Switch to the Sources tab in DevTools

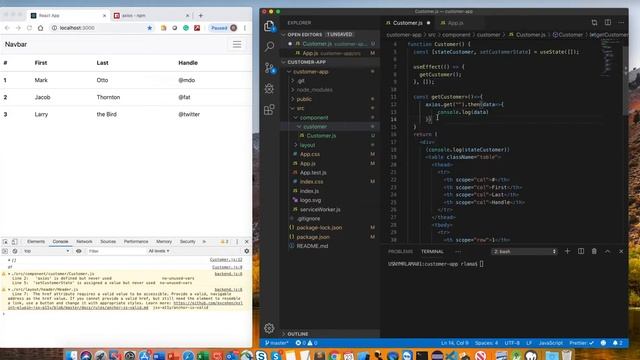[108, 242]
